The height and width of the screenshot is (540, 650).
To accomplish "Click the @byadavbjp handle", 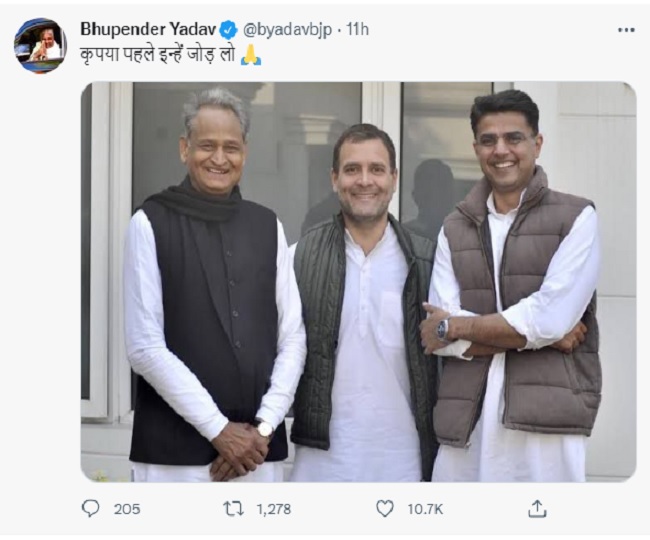I will pyautogui.click(x=286, y=30).
